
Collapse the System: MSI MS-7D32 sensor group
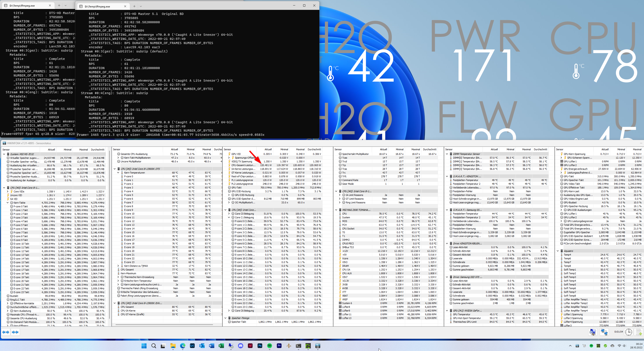tap(4, 154)
